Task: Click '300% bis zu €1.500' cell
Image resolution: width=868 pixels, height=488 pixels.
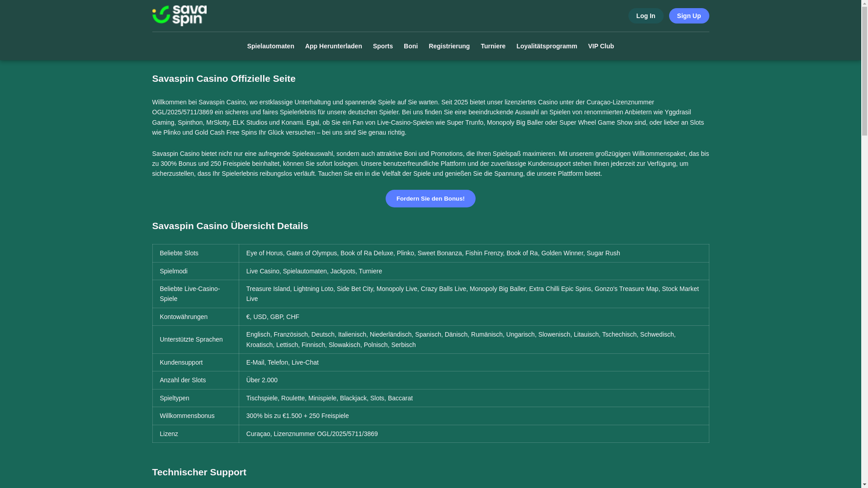Action: pos(474,416)
